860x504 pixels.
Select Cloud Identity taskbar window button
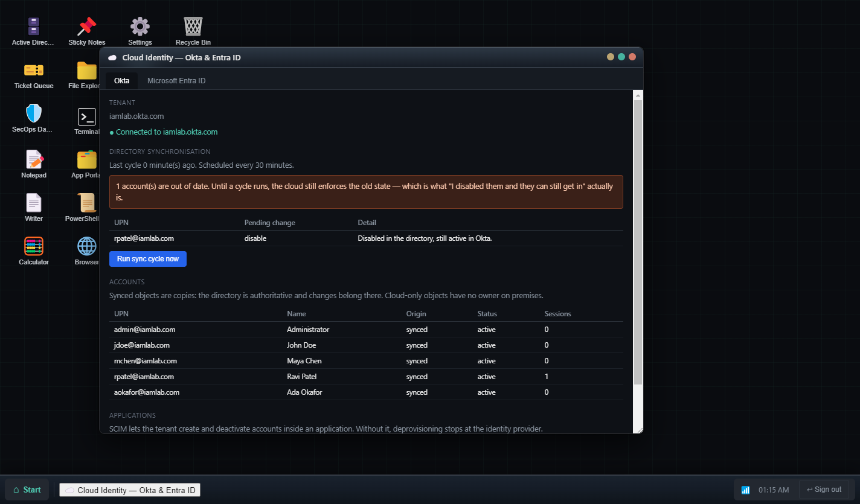tap(130, 490)
